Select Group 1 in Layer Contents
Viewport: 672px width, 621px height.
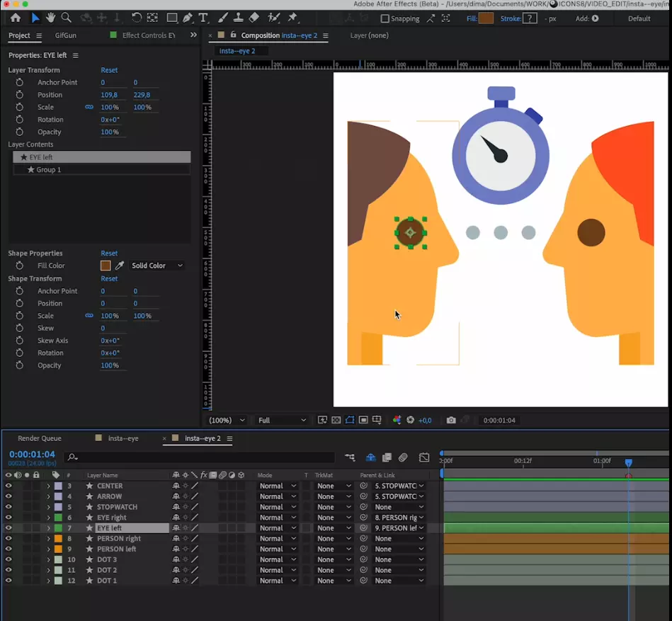pyautogui.click(x=101, y=170)
